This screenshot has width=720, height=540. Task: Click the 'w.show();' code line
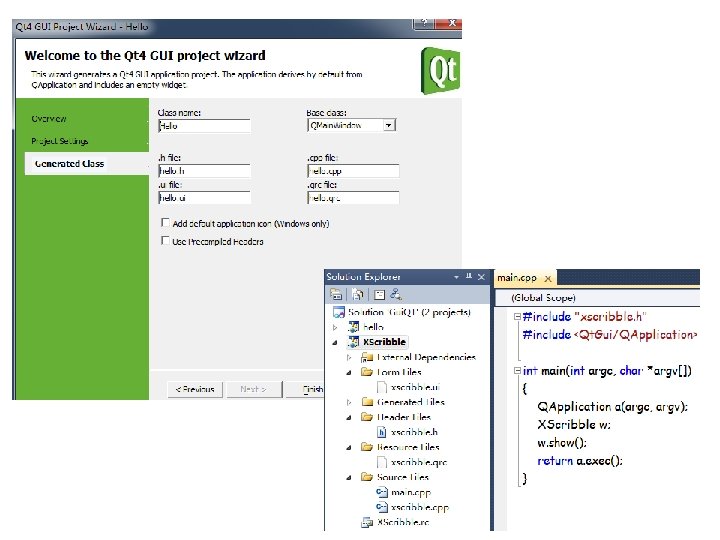pyautogui.click(x=562, y=443)
